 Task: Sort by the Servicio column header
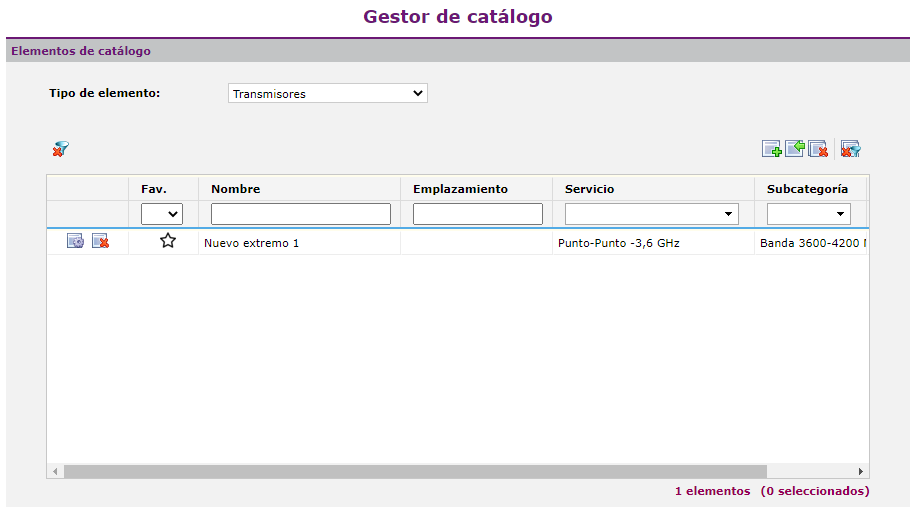[x=589, y=189]
